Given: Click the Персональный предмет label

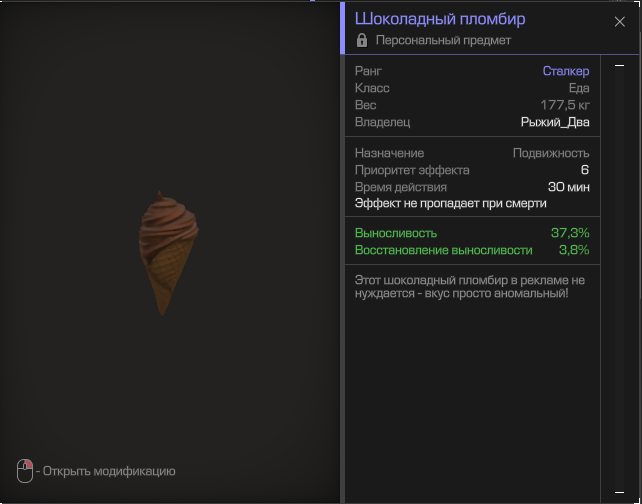Looking at the screenshot, I should (443, 41).
